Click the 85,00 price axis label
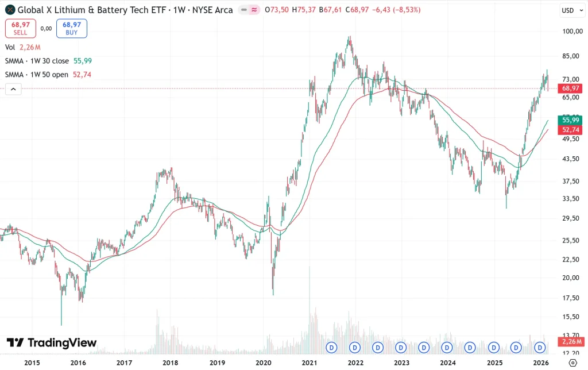The height and width of the screenshot is (370, 588). [570, 56]
